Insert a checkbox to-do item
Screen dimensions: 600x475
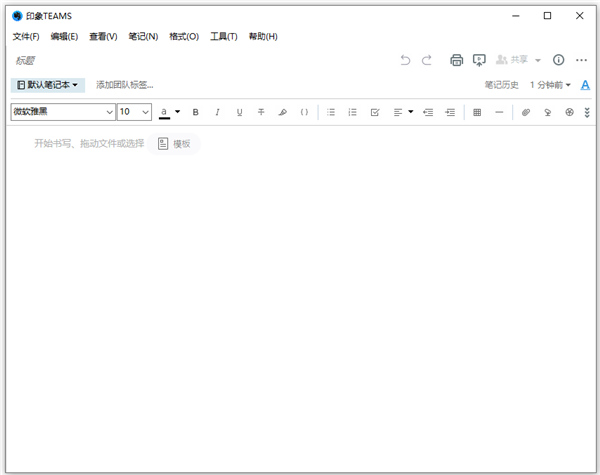coord(375,112)
